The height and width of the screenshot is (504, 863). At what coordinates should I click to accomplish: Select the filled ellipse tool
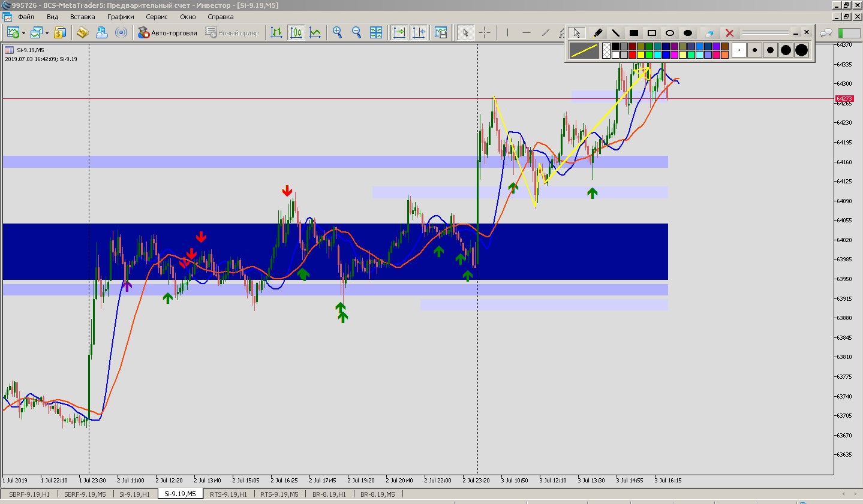point(688,33)
